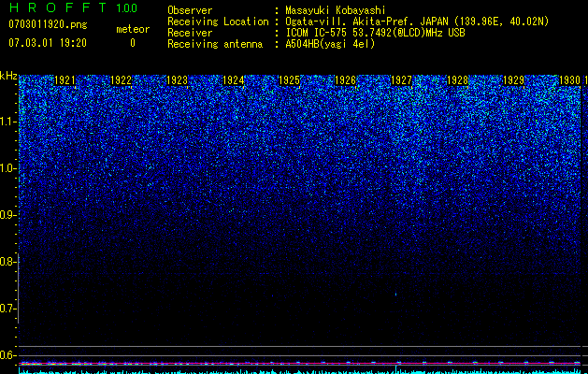Click the 1926 time marker
588x374 pixels.
click(345, 80)
